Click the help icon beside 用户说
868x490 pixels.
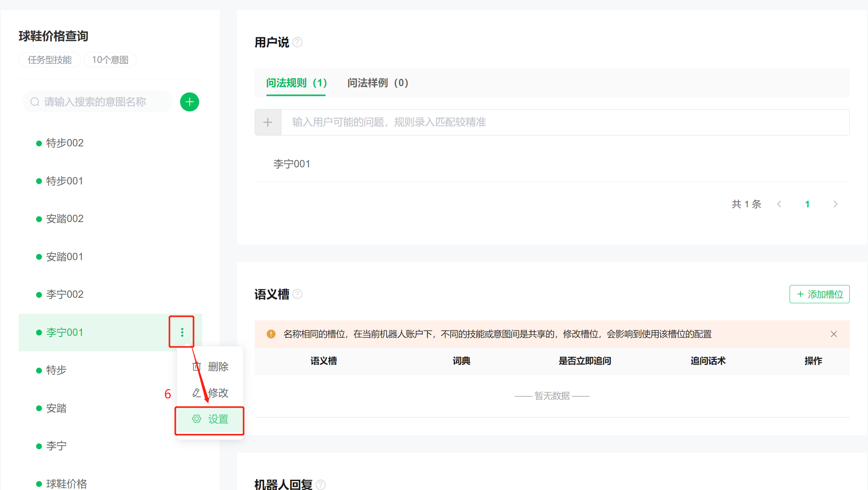[x=297, y=42]
